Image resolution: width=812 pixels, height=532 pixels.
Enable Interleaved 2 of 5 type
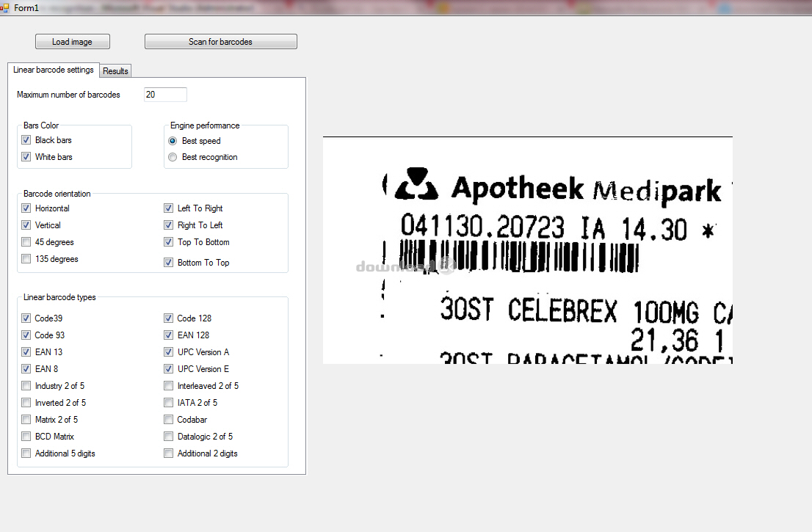click(169, 386)
